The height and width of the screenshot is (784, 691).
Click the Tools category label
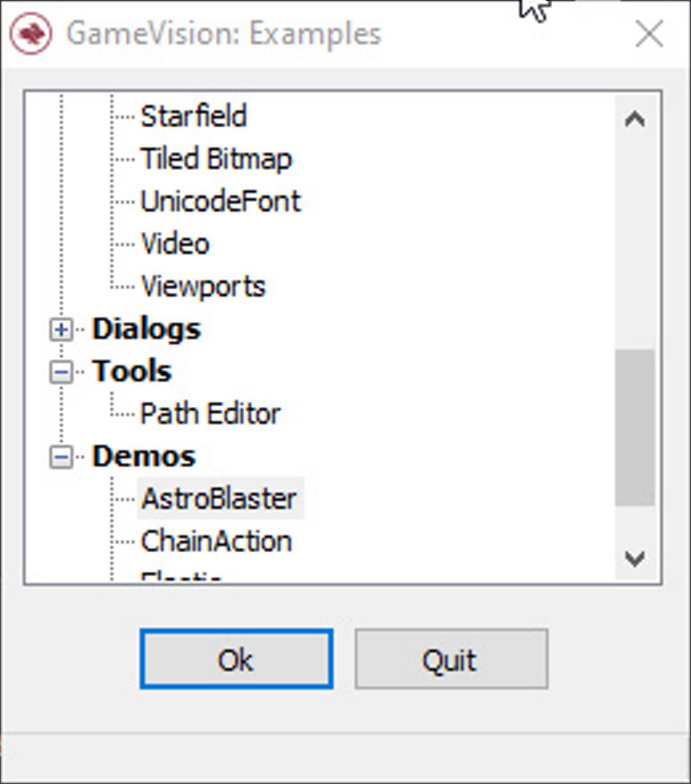[x=132, y=372]
